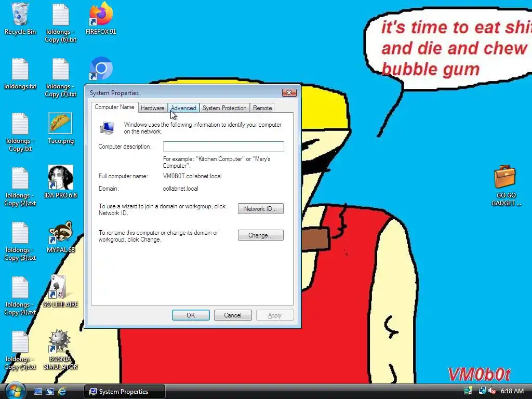This screenshot has height=399, width=532.
Task: Close the System Properties dialog
Action: [289, 92]
